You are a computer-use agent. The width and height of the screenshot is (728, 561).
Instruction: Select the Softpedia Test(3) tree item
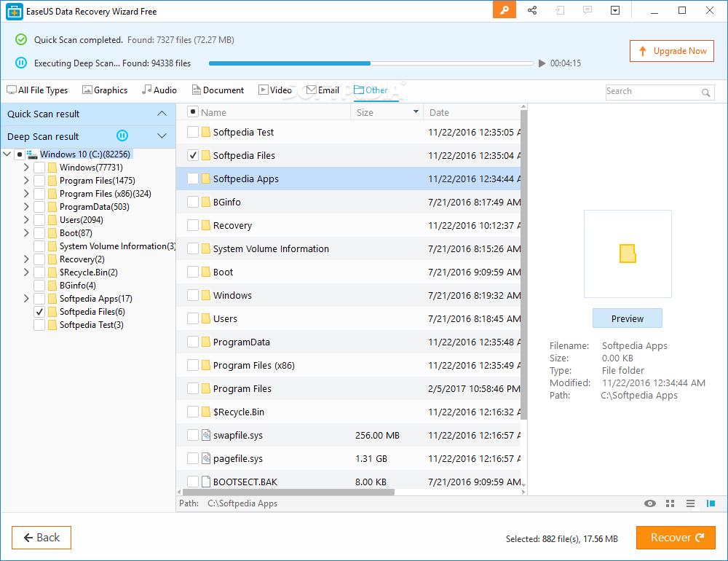[x=91, y=325]
